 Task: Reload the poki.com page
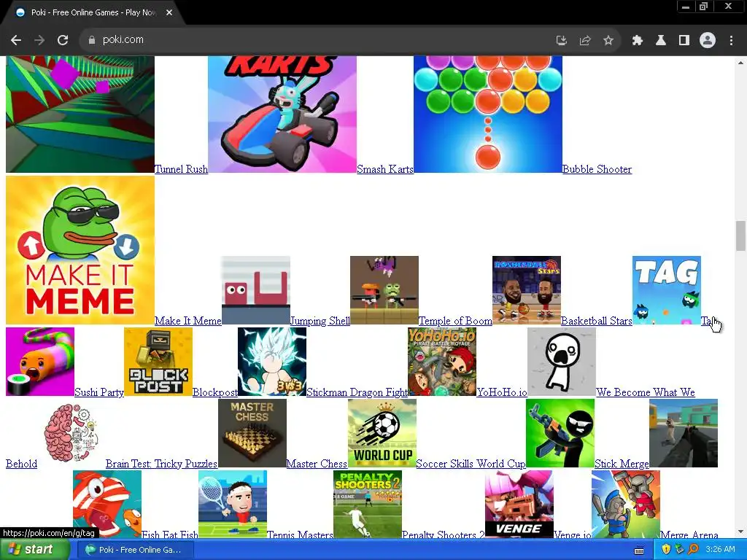point(63,40)
